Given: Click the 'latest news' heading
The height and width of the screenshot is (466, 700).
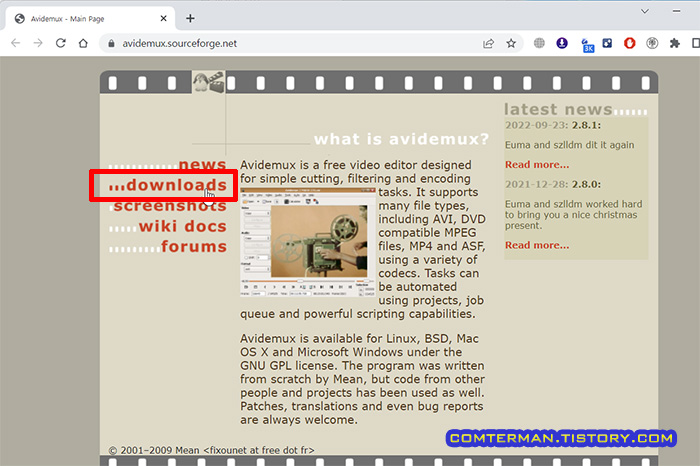Looking at the screenshot, I should [x=558, y=109].
